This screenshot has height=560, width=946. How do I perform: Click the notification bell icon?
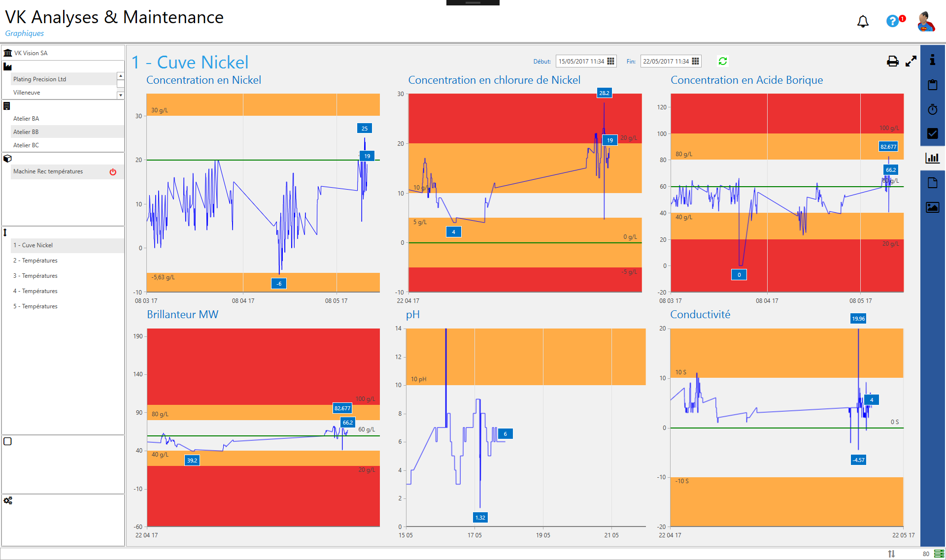click(863, 22)
